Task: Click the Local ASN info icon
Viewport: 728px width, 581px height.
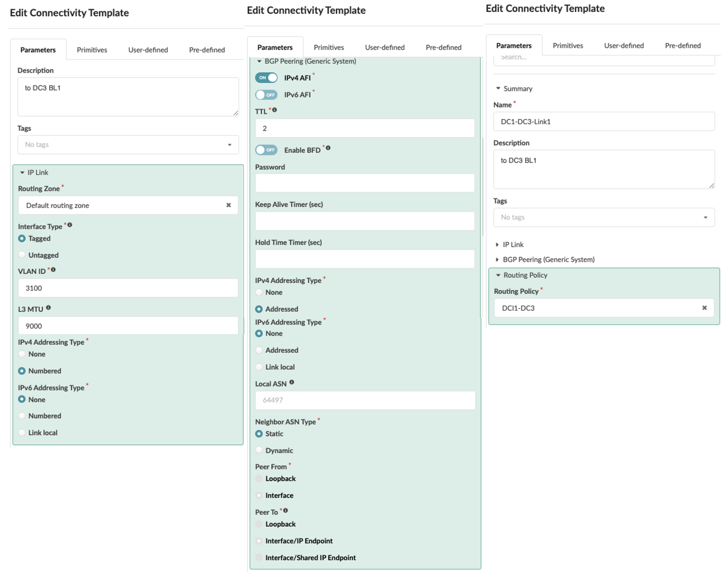Action: click(292, 382)
